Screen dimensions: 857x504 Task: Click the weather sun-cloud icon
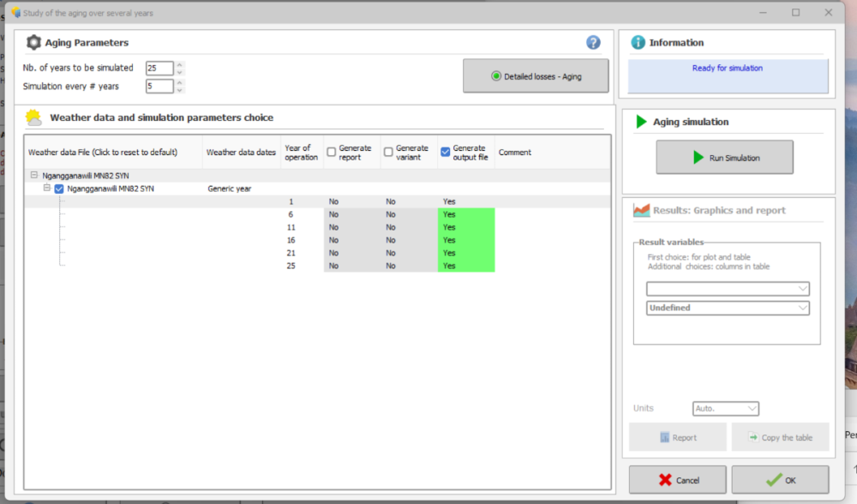(x=34, y=117)
